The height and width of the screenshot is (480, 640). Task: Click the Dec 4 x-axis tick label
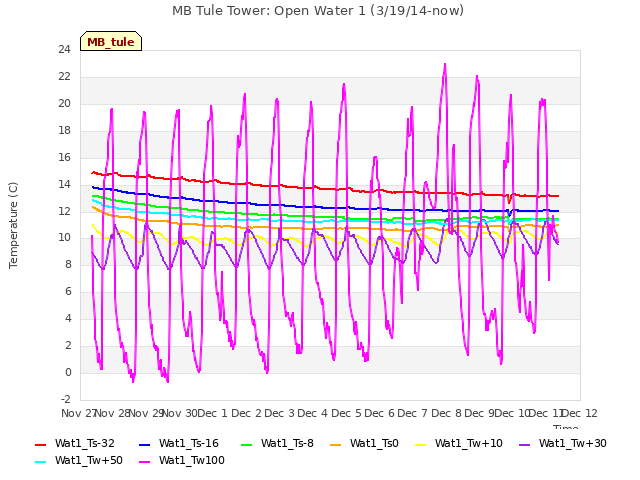point(313,413)
